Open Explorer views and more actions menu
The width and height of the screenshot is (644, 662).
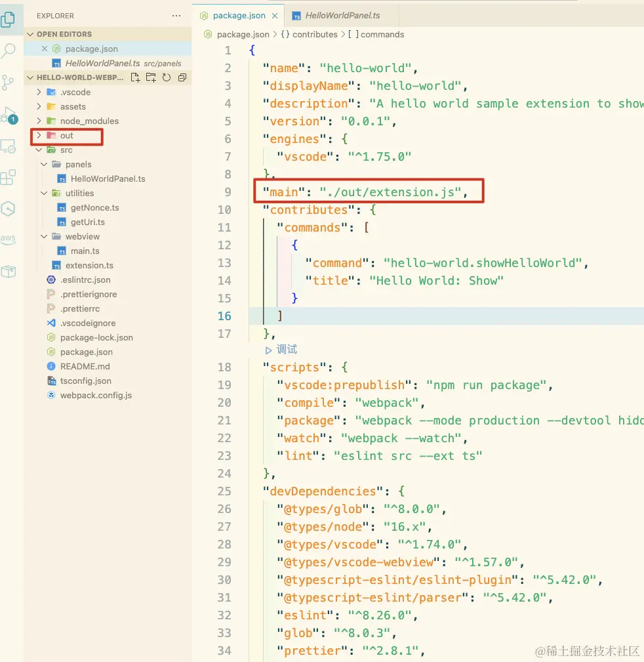[x=176, y=16]
